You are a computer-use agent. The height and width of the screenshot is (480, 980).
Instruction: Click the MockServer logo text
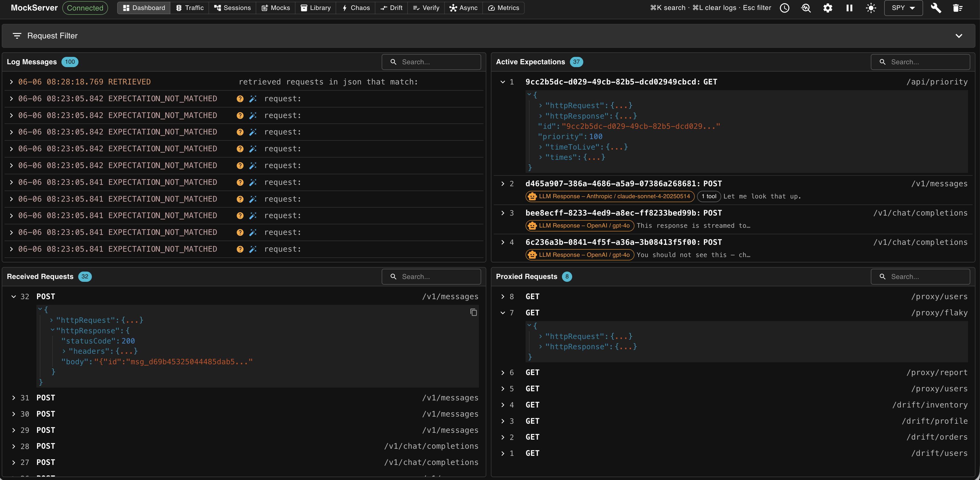pos(34,8)
